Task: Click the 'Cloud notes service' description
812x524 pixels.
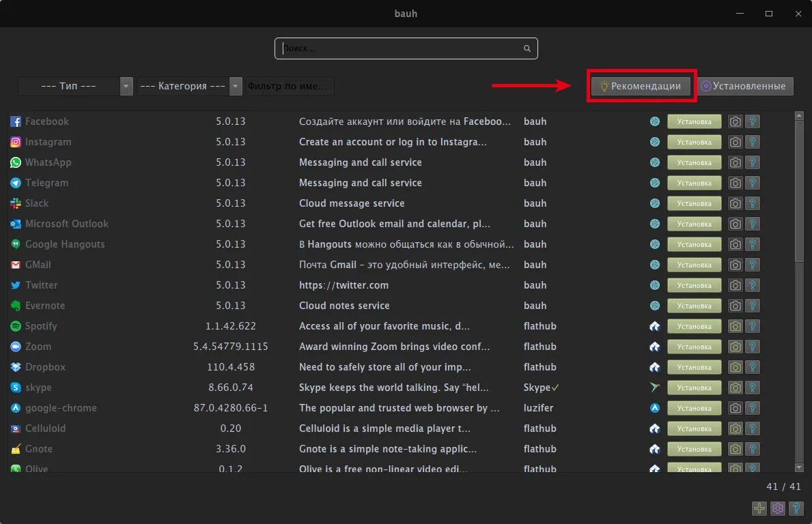Action: pos(344,306)
